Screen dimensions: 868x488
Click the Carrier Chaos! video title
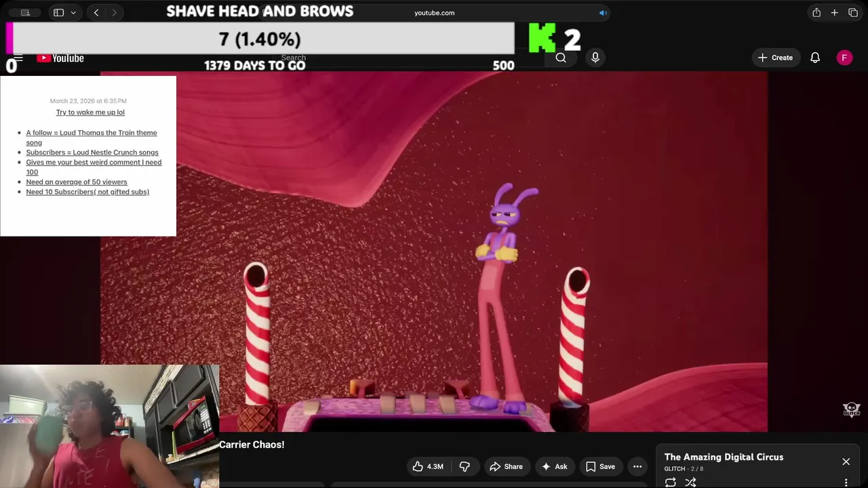pyautogui.click(x=252, y=445)
